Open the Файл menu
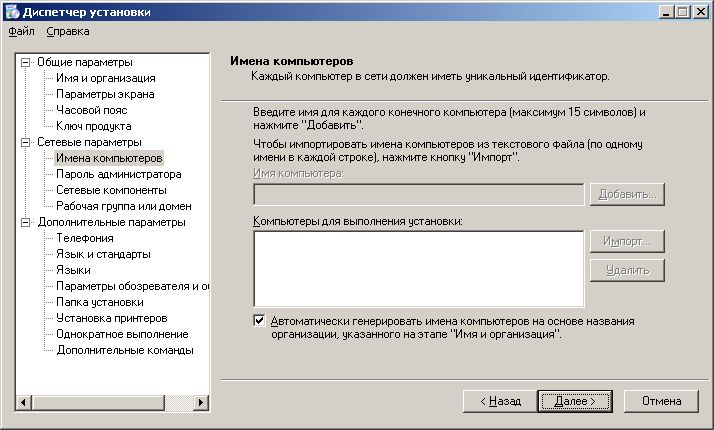Image resolution: width=714 pixels, height=430 pixels. [21, 31]
